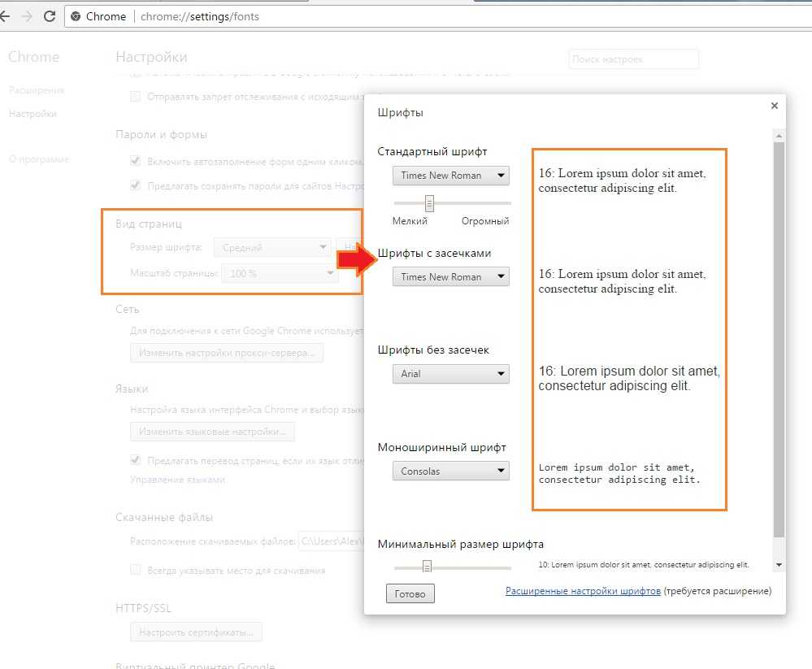Toggle 'Предлагать перевод страниц' checkbox
812x669 pixels.
(x=136, y=460)
